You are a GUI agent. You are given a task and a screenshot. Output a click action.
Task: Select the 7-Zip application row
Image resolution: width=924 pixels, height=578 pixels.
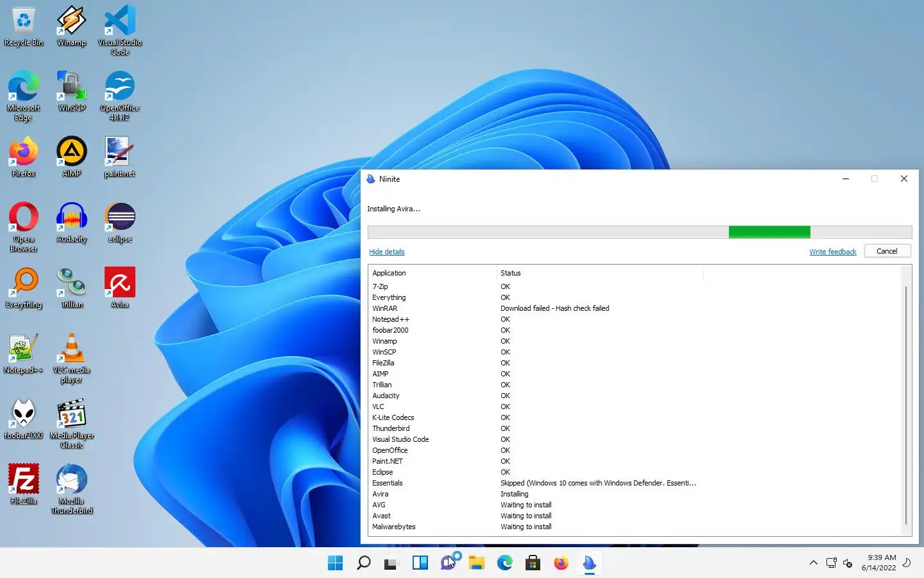pos(635,286)
